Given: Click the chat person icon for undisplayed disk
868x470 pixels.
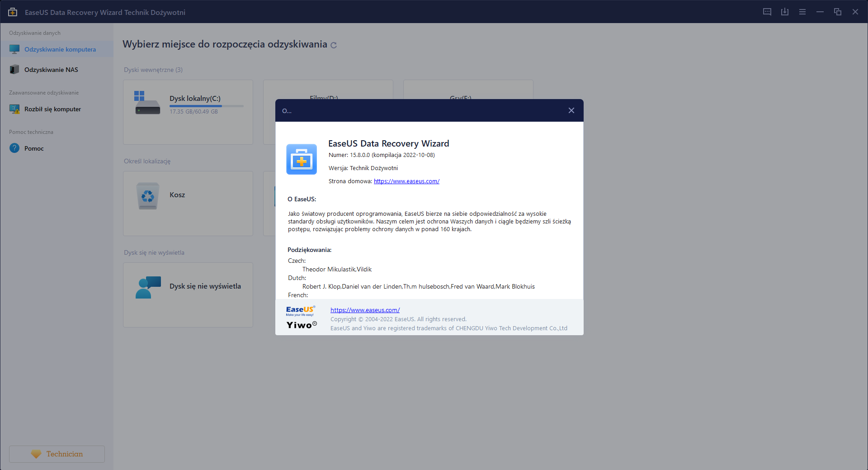Looking at the screenshot, I should pyautogui.click(x=148, y=287).
